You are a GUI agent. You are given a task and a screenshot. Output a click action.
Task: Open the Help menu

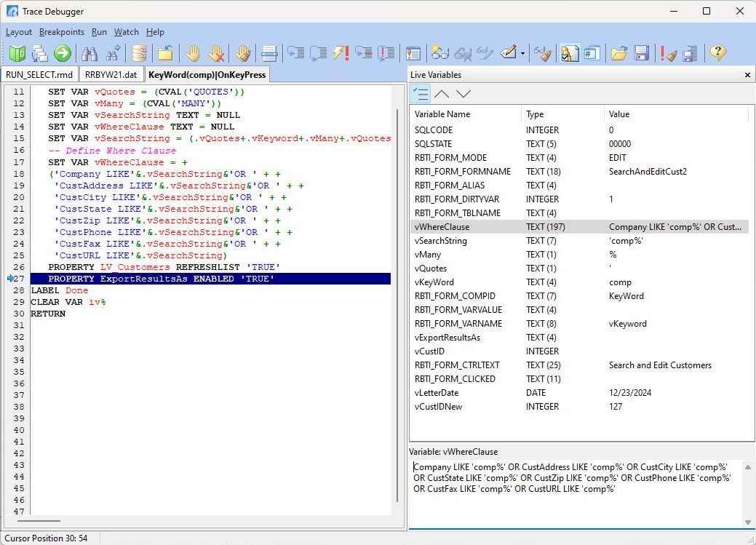pyautogui.click(x=155, y=32)
